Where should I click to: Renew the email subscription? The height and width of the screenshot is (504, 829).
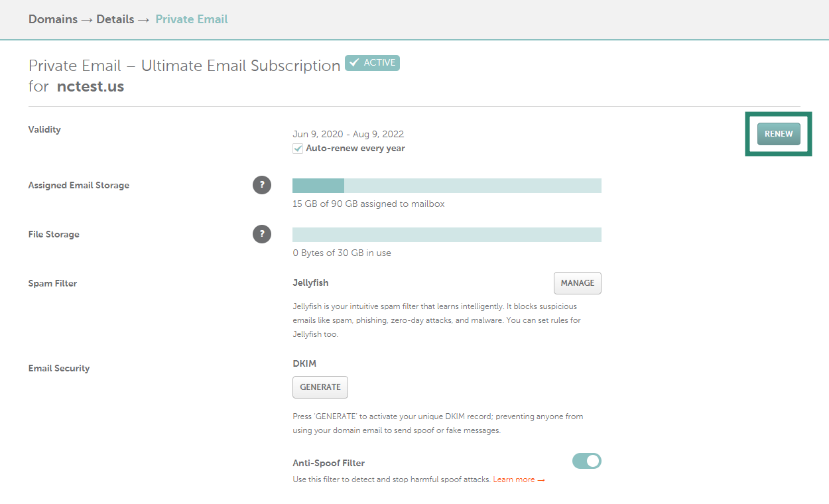[779, 134]
